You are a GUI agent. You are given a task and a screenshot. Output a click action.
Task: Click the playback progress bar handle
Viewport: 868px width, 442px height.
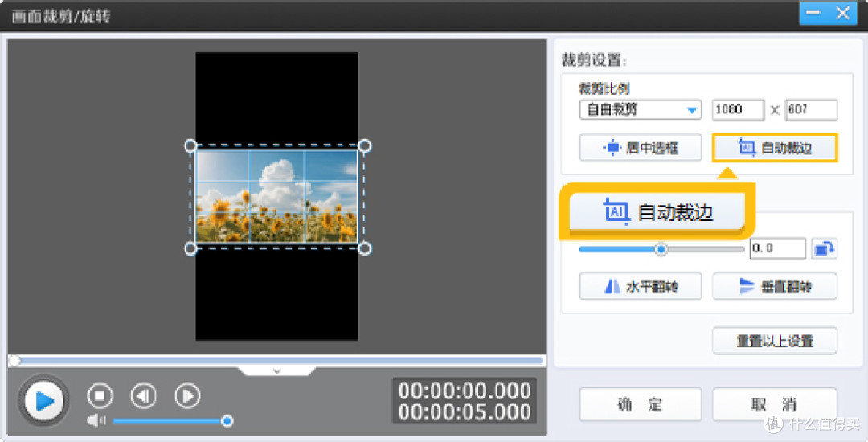15,361
